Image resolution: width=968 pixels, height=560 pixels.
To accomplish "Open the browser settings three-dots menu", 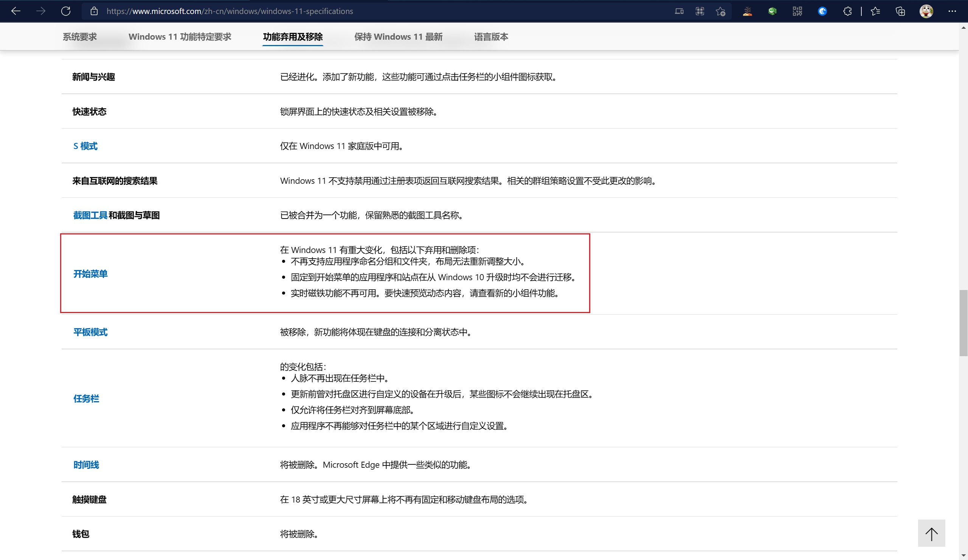I will (952, 11).
